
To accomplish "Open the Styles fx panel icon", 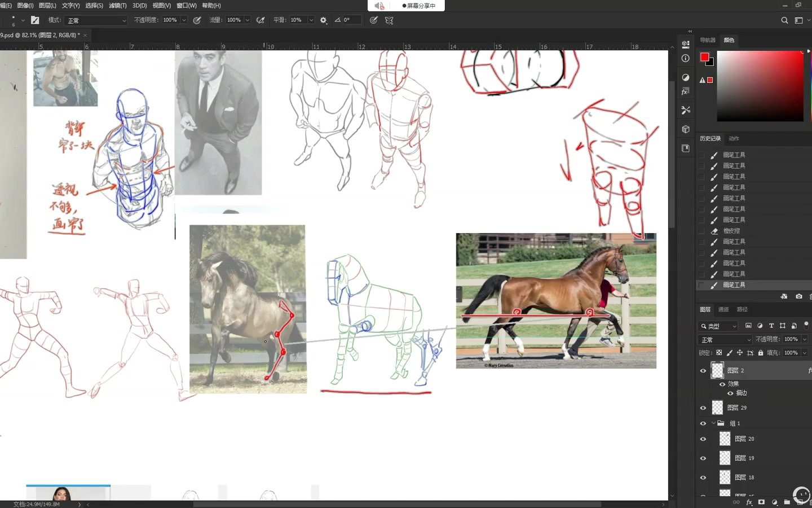I will click(x=686, y=91).
